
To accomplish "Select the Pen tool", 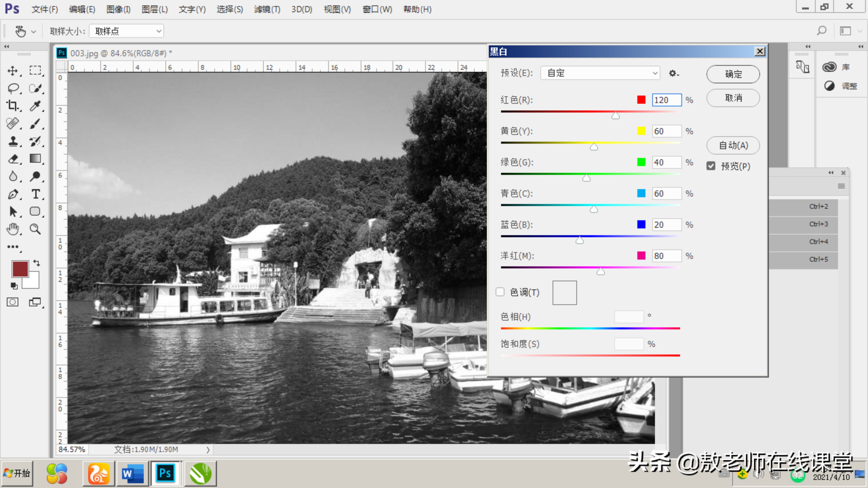I will pyautogui.click(x=13, y=194).
